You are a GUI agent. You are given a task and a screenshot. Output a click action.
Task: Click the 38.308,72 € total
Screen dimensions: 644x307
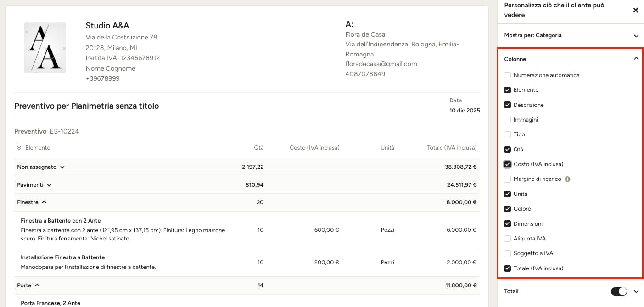click(461, 167)
